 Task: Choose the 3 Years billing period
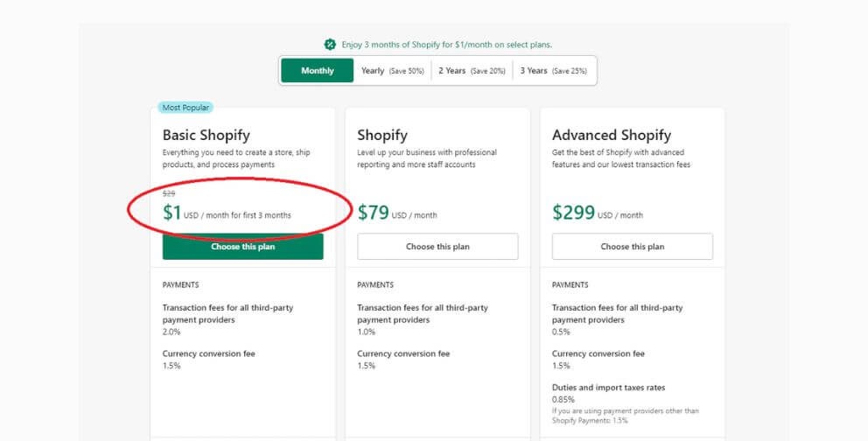[554, 71]
